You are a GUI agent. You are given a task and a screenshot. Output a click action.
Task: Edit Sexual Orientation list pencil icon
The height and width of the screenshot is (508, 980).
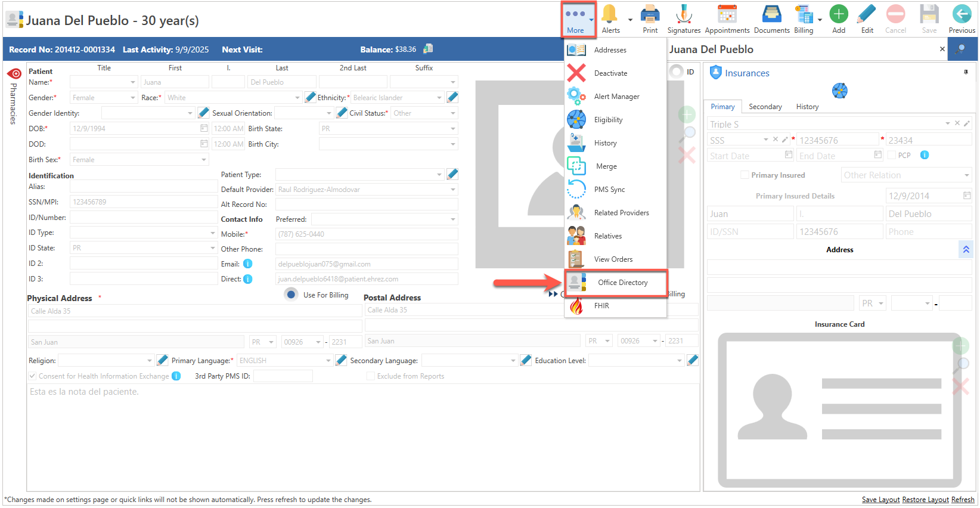pos(342,113)
